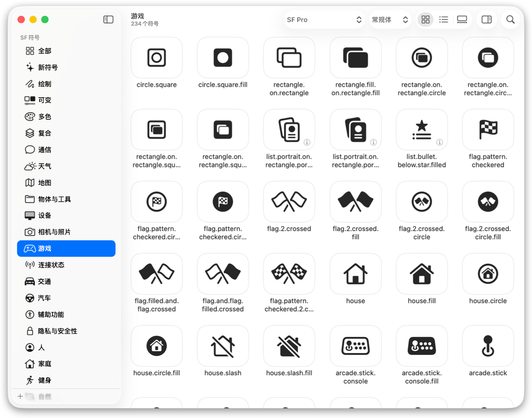Go to the 绘制 category
The width and height of the screenshot is (532, 418).
(x=66, y=84)
